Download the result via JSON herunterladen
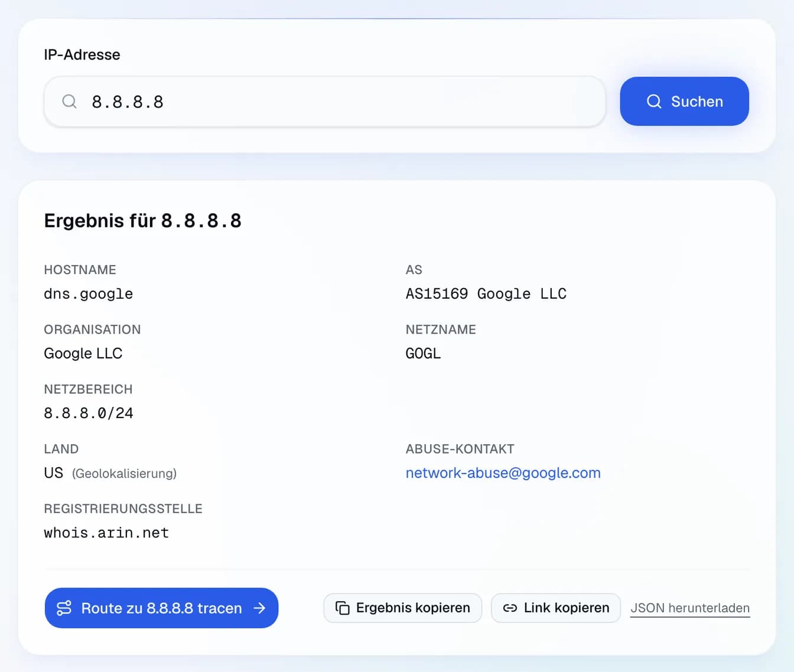Image resolution: width=794 pixels, height=672 pixels. click(690, 608)
